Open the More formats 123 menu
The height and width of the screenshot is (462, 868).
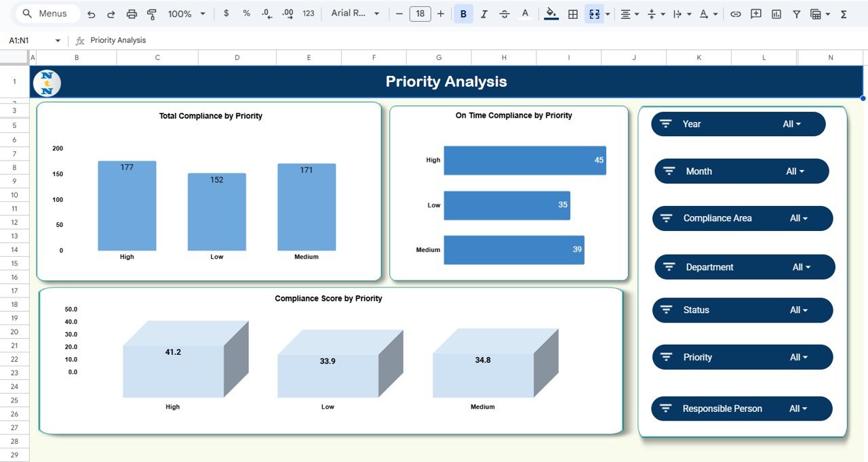click(308, 13)
